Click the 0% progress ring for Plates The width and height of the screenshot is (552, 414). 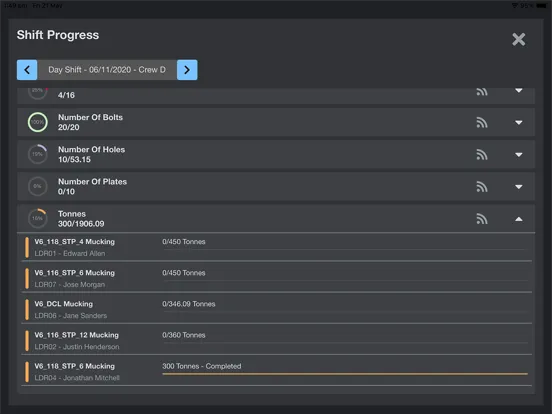38,186
